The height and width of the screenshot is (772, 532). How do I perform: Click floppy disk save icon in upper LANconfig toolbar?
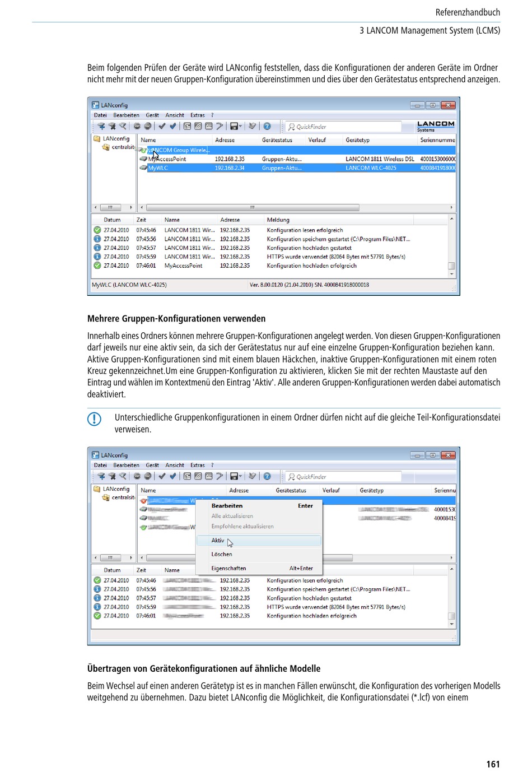point(234,127)
